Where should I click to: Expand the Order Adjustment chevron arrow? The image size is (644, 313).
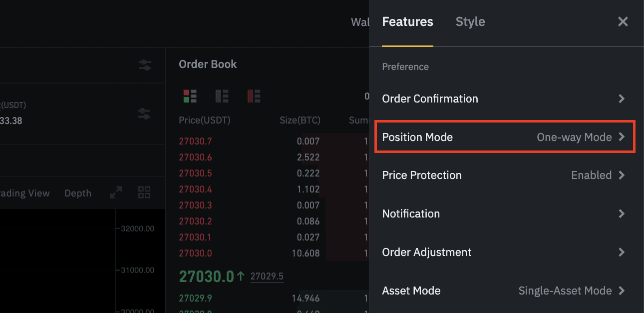coord(622,252)
